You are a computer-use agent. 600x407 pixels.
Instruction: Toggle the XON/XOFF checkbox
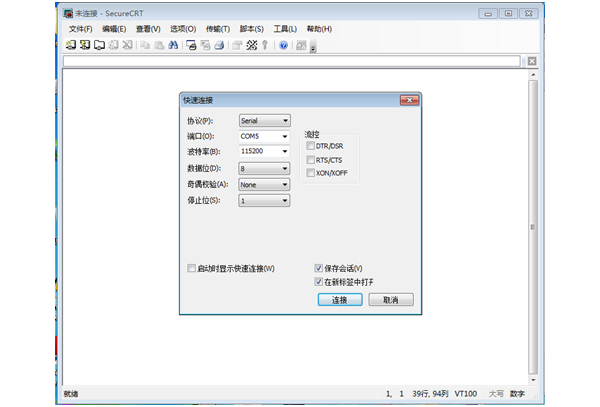(x=311, y=173)
